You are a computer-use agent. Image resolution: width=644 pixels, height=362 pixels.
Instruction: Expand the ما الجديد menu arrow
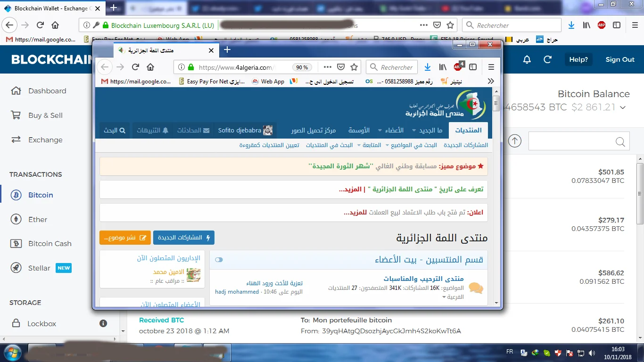tap(414, 131)
